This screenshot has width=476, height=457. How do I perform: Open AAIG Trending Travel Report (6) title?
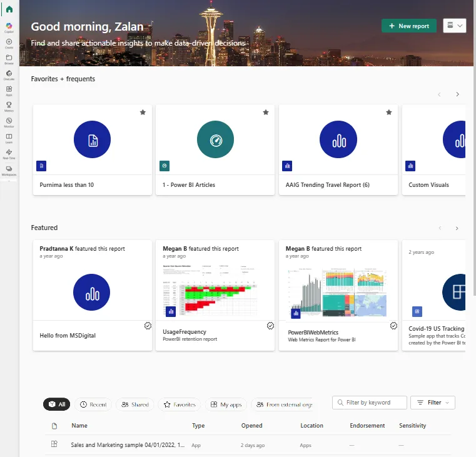pos(328,185)
